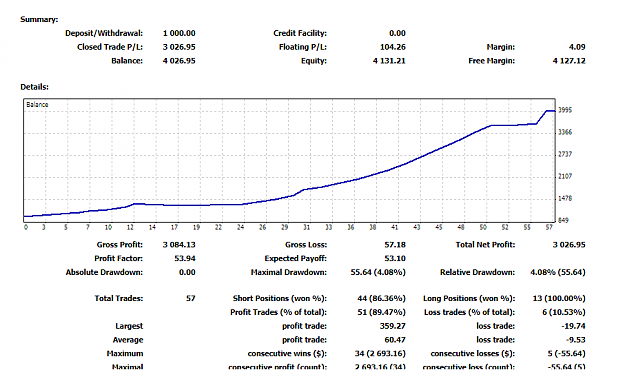Screen dimensions: 625x370
Task: Click the Total Trades label
Action: pyautogui.click(x=119, y=298)
